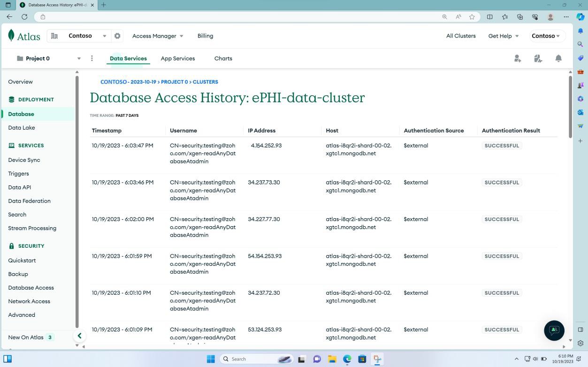Image resolution: width=588 pixels, height=367 pixels.
Task: Collapse the left navigation with the chevron
Action: (79, 336)
